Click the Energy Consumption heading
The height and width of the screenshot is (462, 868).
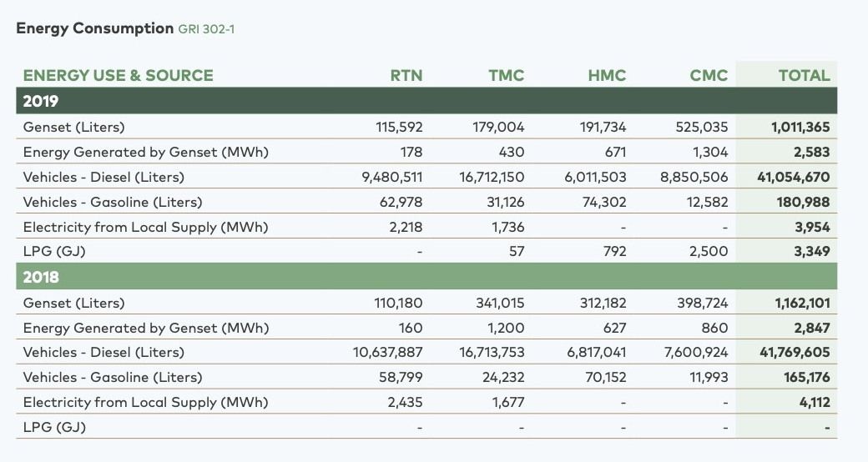click(x=94, y=28)
